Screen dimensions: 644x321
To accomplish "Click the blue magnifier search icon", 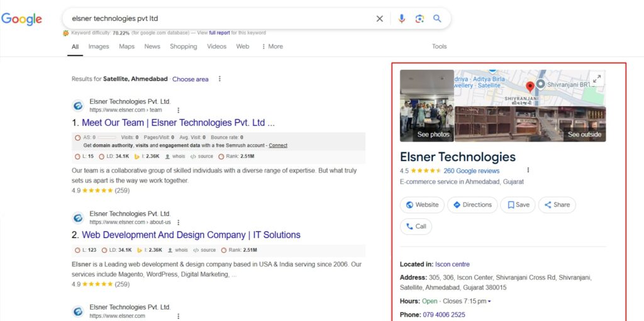I will (437, 18).
